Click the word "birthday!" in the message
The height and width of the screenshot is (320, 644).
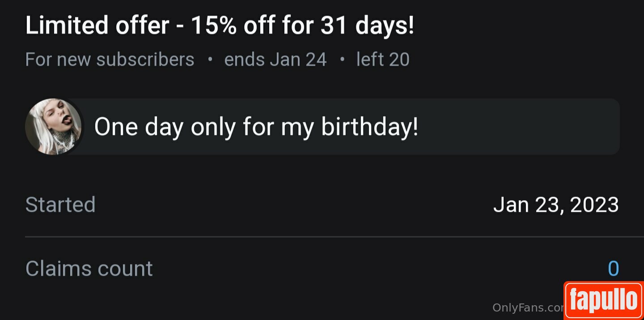tap(369, 127)
